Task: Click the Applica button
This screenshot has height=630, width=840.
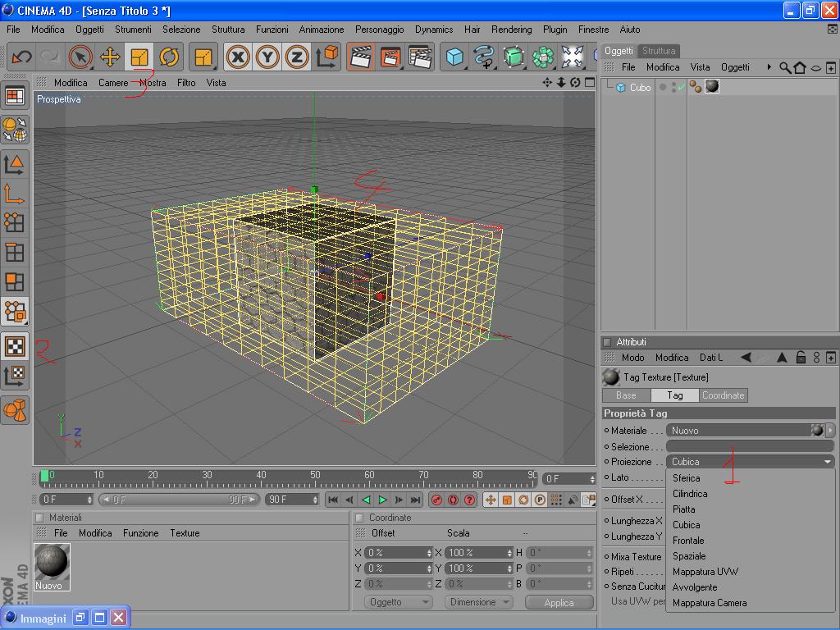Action: [x=559, y=602]
